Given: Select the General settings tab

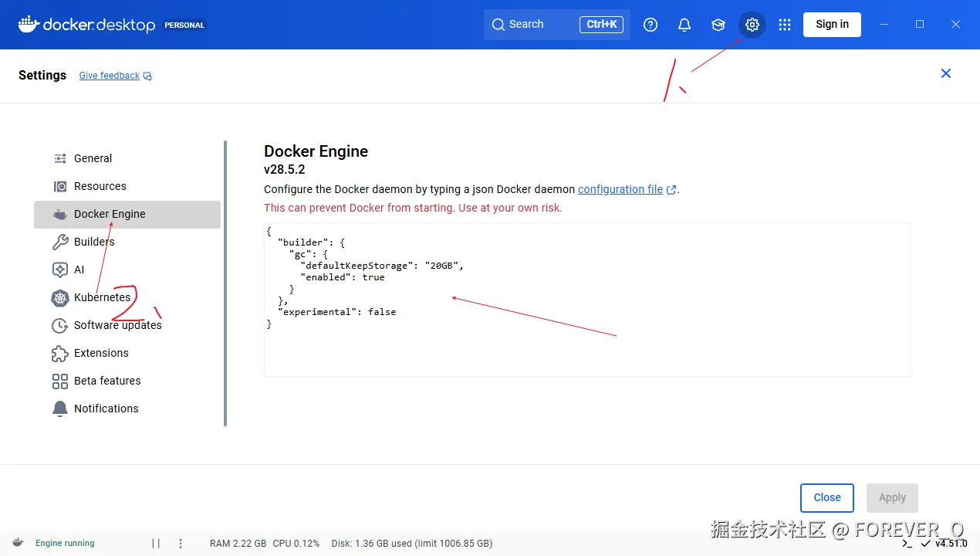Looking at the screenshot, I should click(x=93, y=158).
